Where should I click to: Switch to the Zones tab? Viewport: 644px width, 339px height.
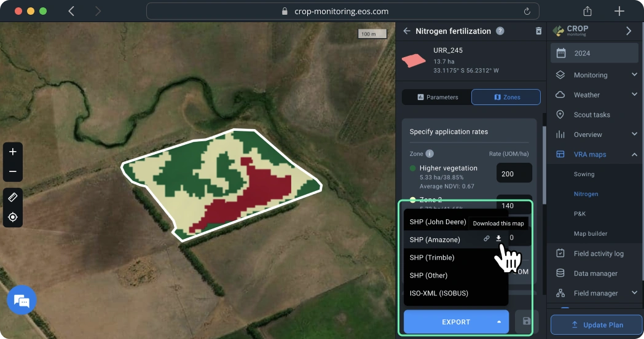tap(506, 97)
